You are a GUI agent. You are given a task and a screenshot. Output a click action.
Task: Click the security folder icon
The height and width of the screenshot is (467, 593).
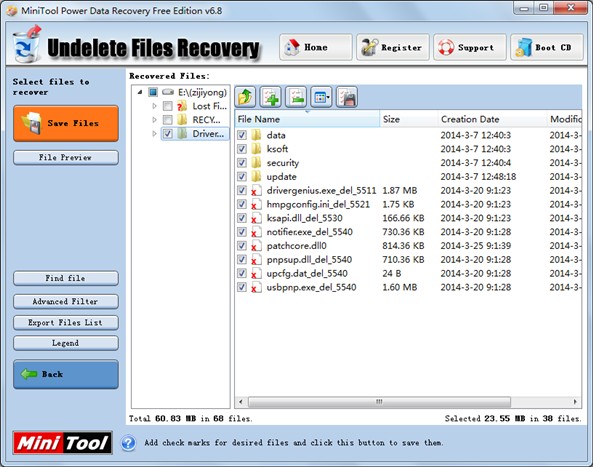point(257,163)
